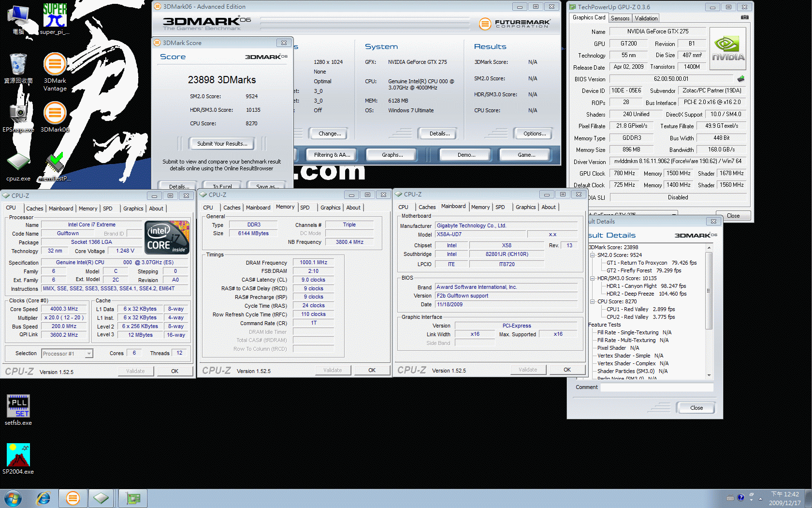The height and width of the screenshot is (508, 812).
Task: Open the Recycle Bin desktop icon
Action: [18, 68]
